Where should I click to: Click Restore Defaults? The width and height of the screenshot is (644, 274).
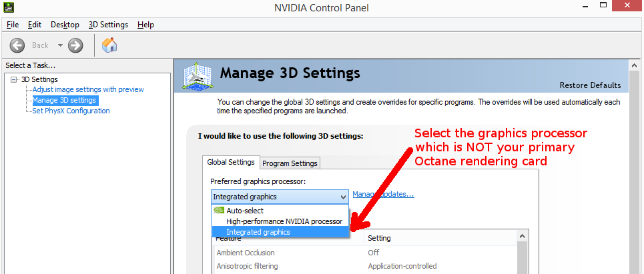tap(590, 85)
